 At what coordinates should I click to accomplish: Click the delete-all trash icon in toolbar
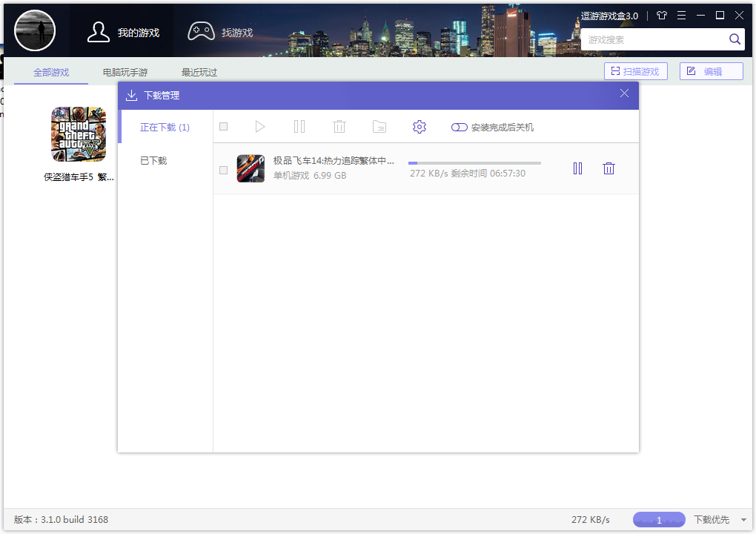click(x=339, y=127)
